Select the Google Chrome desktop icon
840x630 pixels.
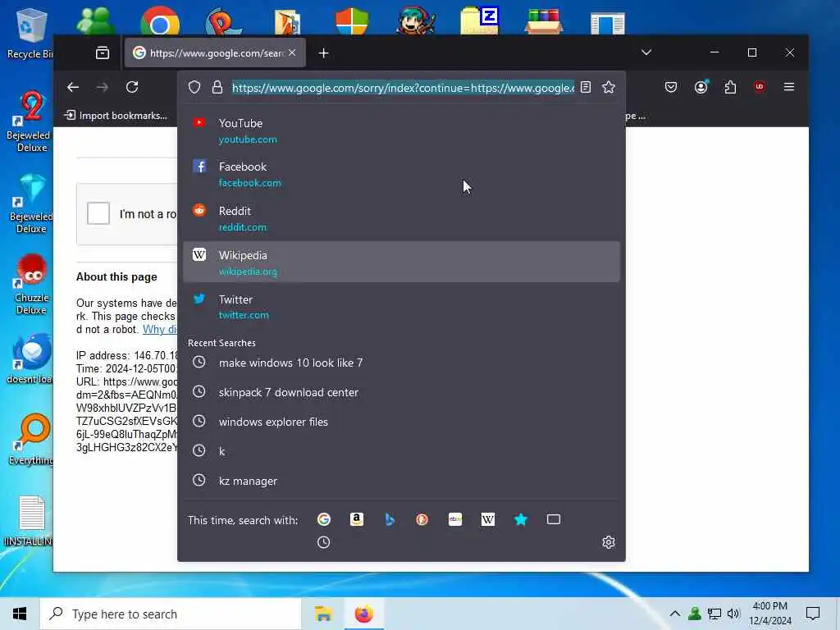tap(160, 22)
